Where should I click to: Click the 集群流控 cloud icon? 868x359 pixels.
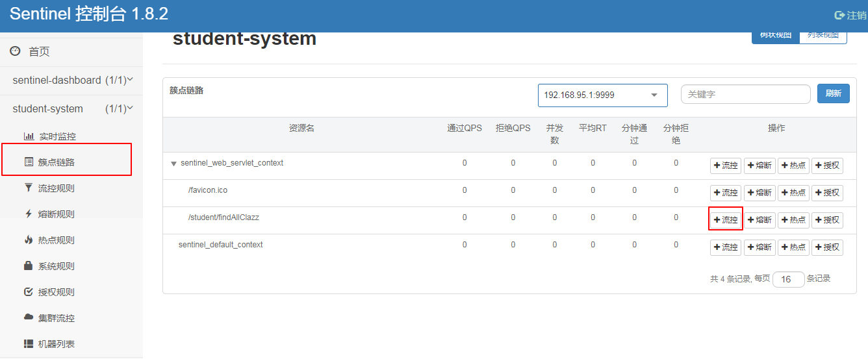point(29,317)
